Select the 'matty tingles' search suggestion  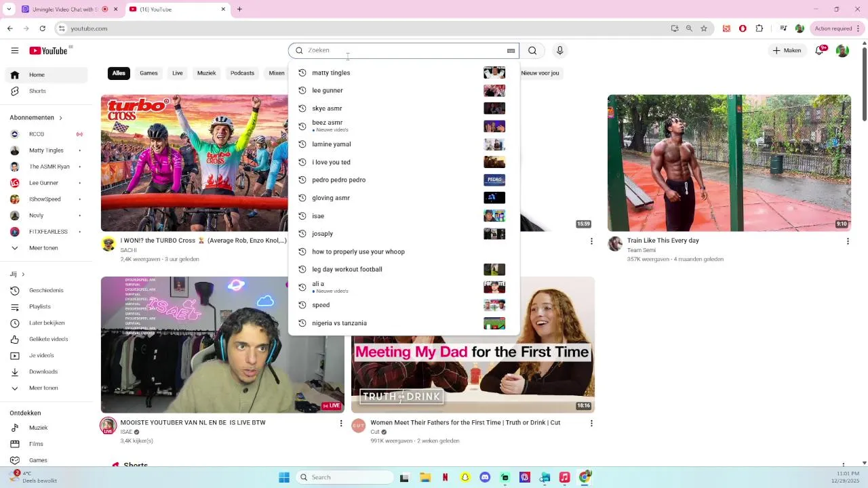click(x=403, y=73)
